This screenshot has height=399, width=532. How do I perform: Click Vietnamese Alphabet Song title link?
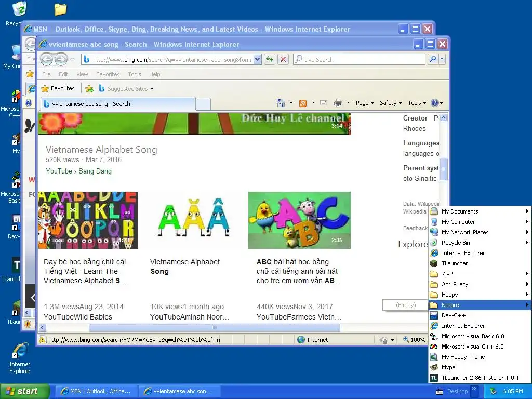(x=101, y=150)
